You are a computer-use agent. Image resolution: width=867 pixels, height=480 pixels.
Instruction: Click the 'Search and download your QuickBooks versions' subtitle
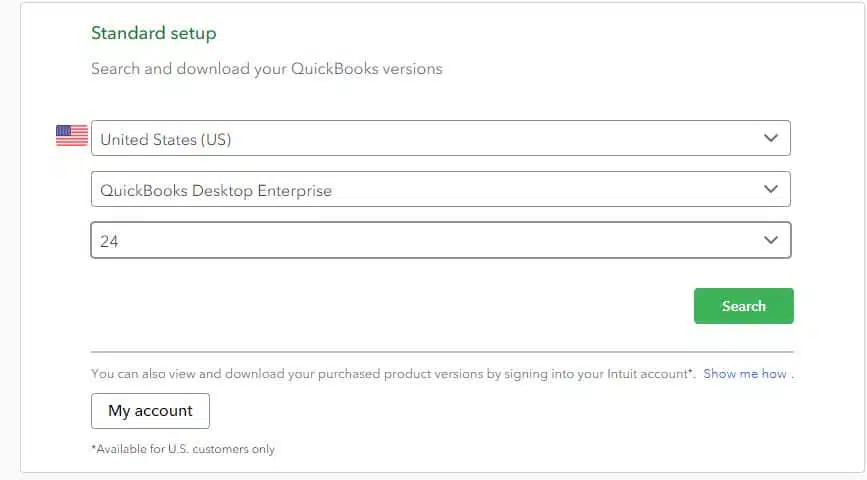(x=267, y=69)
